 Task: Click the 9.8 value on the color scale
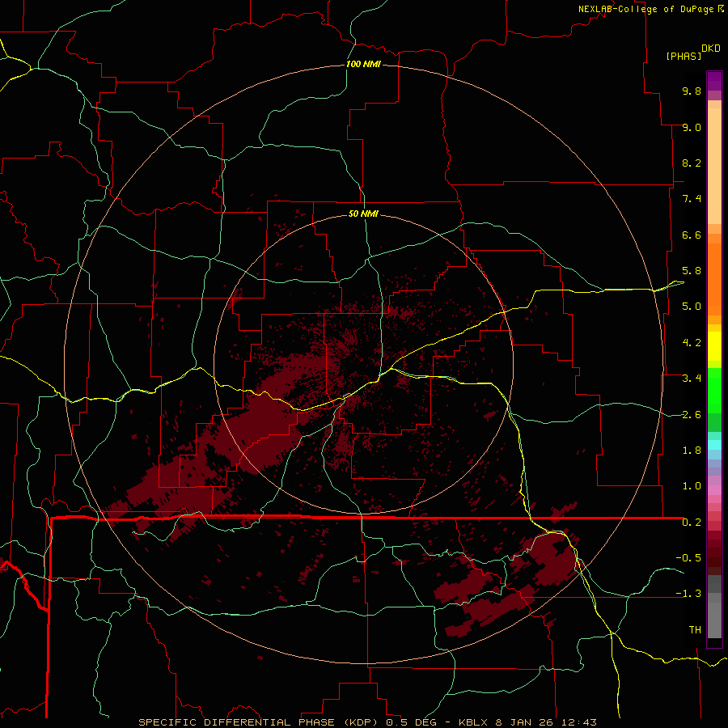pos(692,91)
